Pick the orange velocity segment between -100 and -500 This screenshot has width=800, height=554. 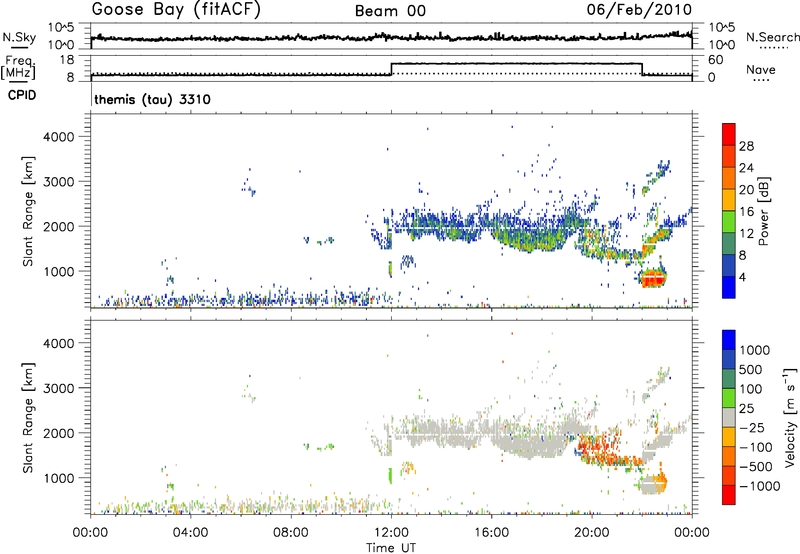729,456
